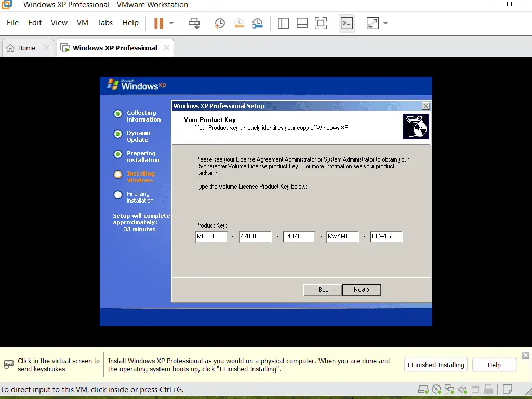The image size is (532, 399).
Task: Click the keyboard icon in the hint bar
Action: coord(9,365)
